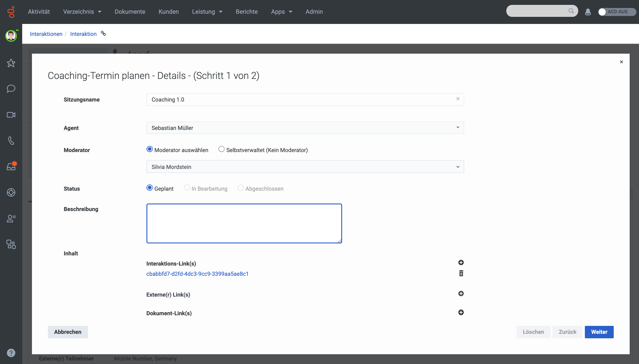Image resolution: width=639 pixels, height=364 pixels.
Task: Add a new Interaktions-Link with plus icon
Action: [x=461, y=262]
